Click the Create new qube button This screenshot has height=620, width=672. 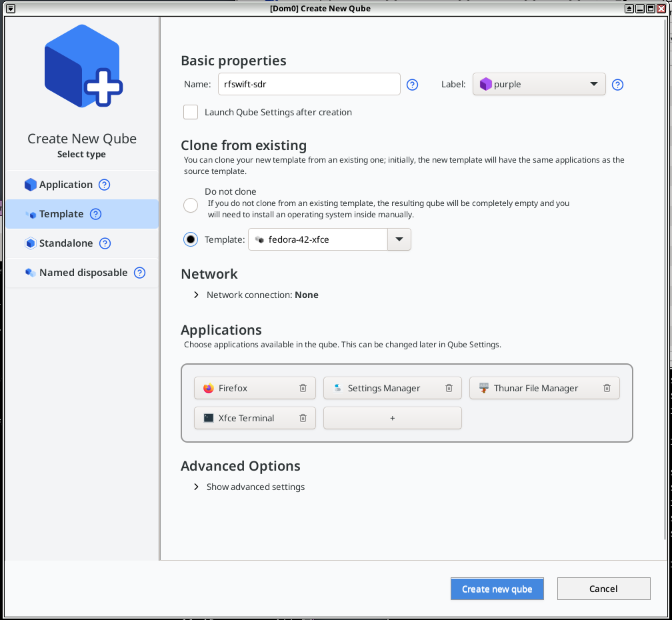(x=497, y=589)
